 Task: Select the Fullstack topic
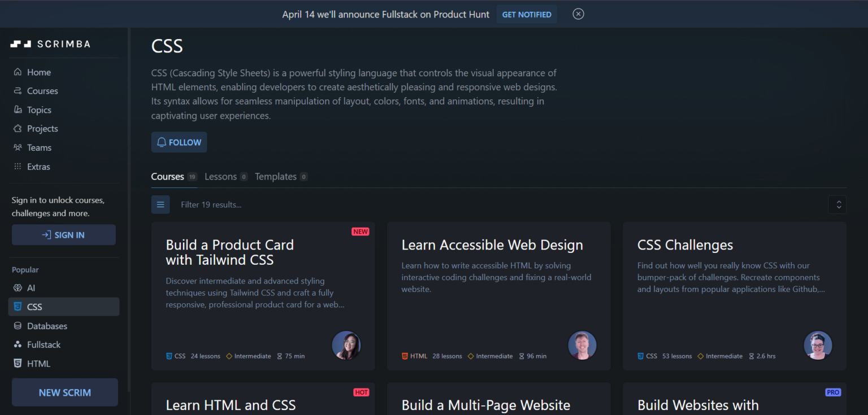[44, 344]
